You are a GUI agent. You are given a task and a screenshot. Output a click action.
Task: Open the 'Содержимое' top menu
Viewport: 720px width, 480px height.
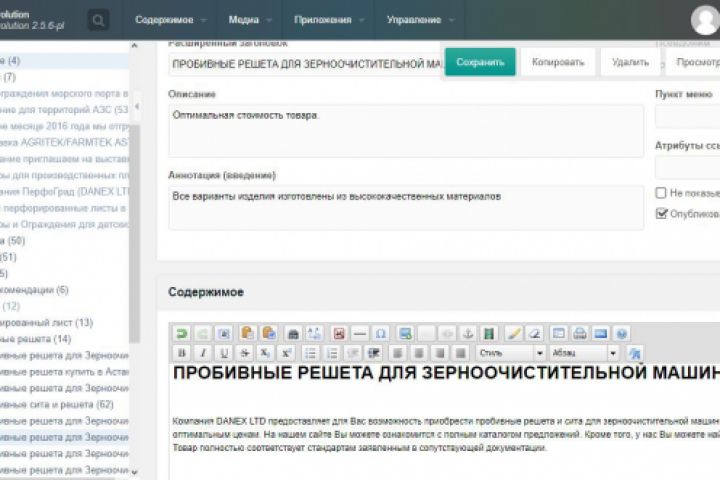170,20
